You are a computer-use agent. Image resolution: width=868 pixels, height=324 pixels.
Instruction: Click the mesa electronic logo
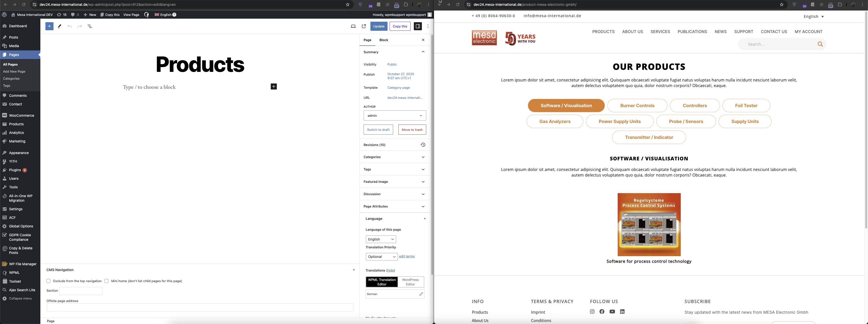[484, 38]
